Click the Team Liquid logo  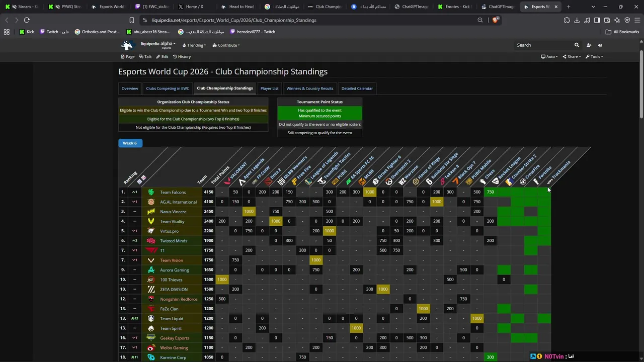point(151,318)
